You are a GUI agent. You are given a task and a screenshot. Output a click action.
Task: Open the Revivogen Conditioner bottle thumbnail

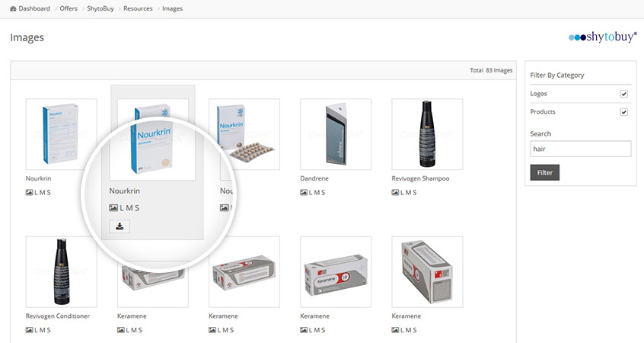[61, 271]
